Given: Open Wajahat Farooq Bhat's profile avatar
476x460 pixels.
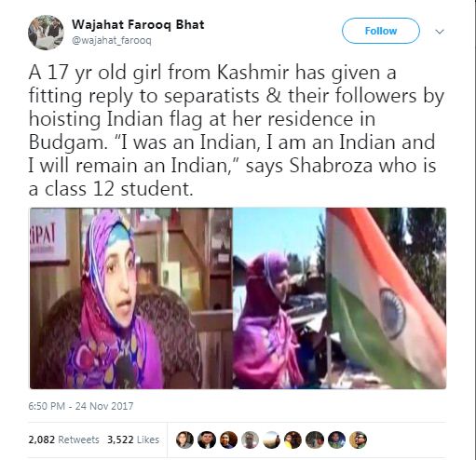Looking at the screenshot, I should pyautogui.click(x=46, y=33).
